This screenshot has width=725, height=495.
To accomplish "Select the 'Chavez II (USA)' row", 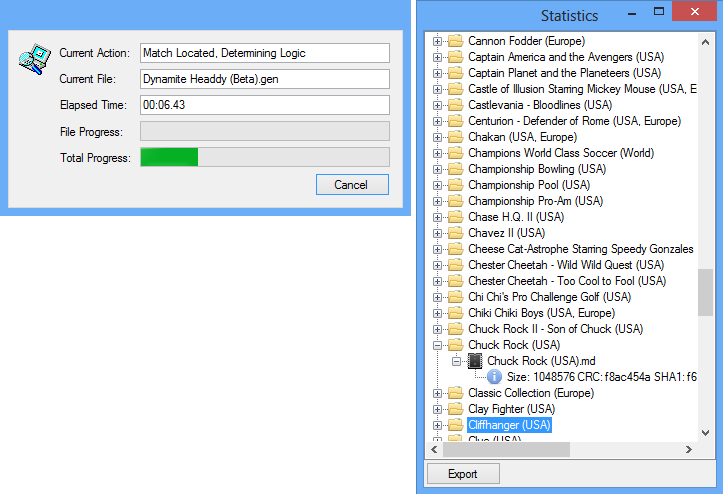I will (506, 233).
